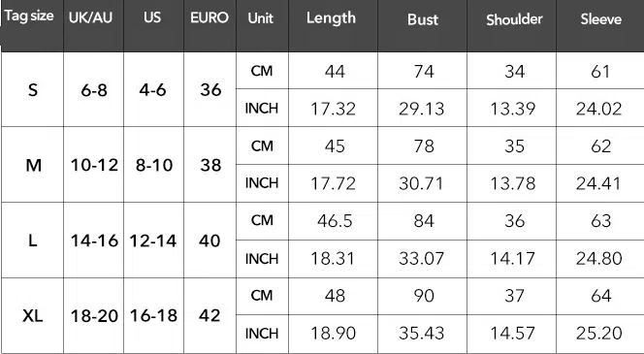The width and height of the screenshot is (644, 354).
Task: Select the bust value 84 cm
Action: 424,221
